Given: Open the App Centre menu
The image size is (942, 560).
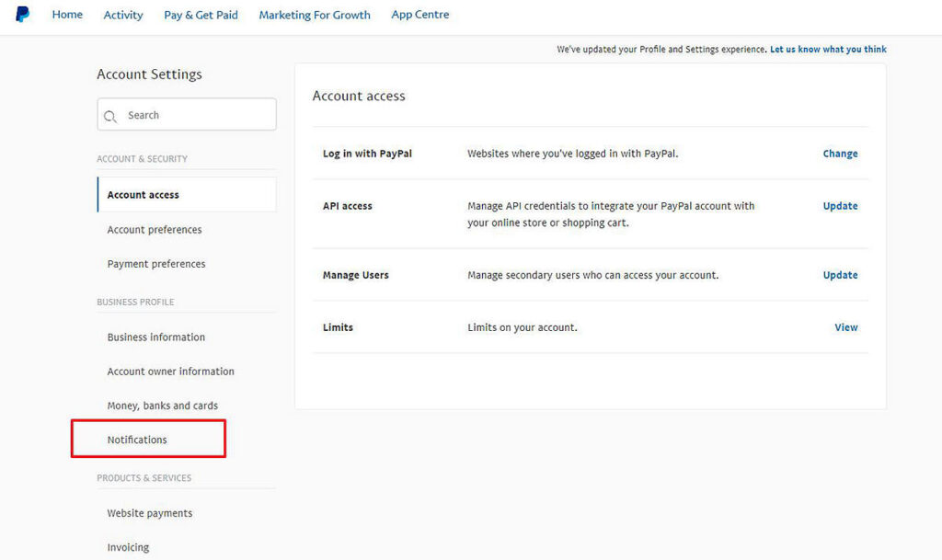Looking at the screenshot, I should point(419,15).
